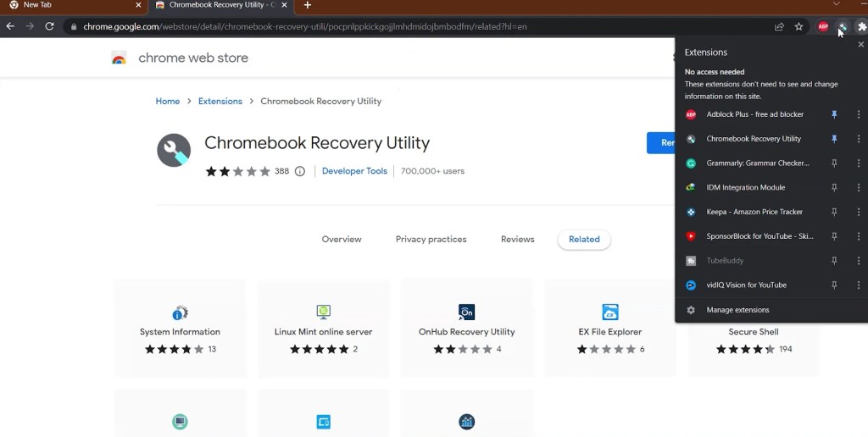Open more actions for Chromebook Recovery Utility extension
This screenshot has height=437, width=868.
pos(859,139)
